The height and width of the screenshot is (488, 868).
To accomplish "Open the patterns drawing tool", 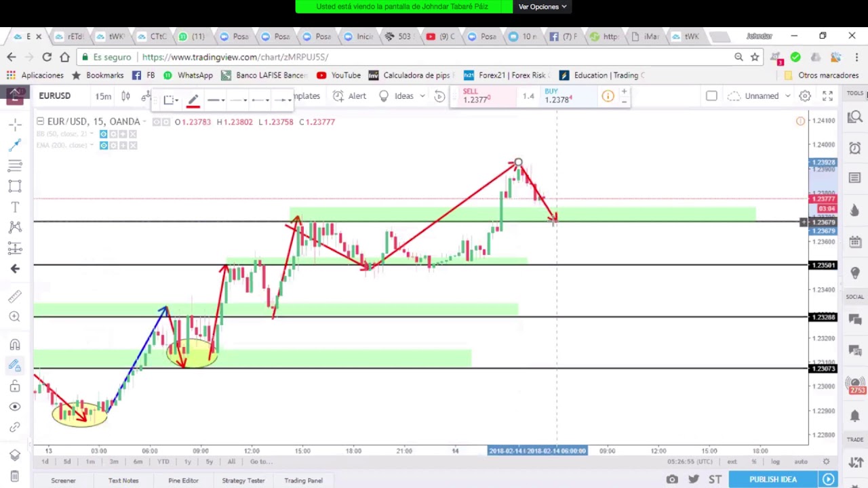I will pyautogui.click(x=15, y=227).
